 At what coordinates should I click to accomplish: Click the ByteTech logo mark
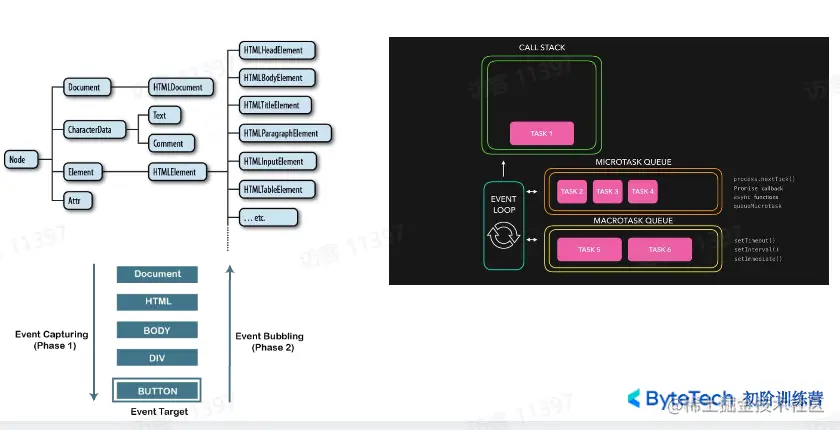pos(634,398)
